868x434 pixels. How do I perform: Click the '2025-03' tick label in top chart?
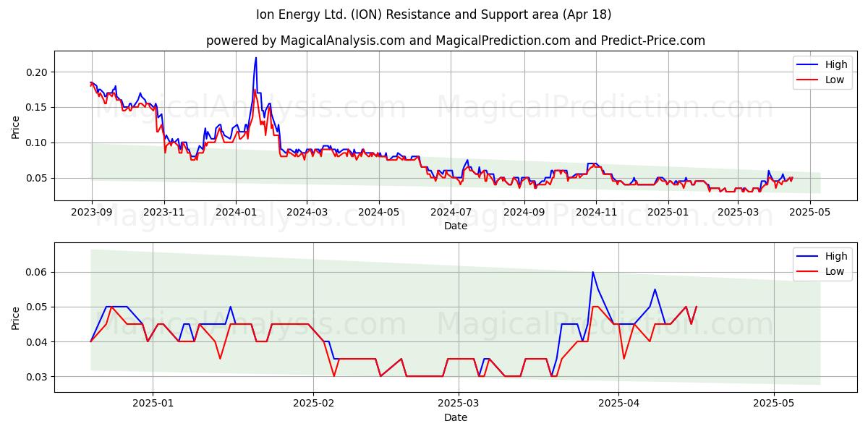(x=739, y=212)
